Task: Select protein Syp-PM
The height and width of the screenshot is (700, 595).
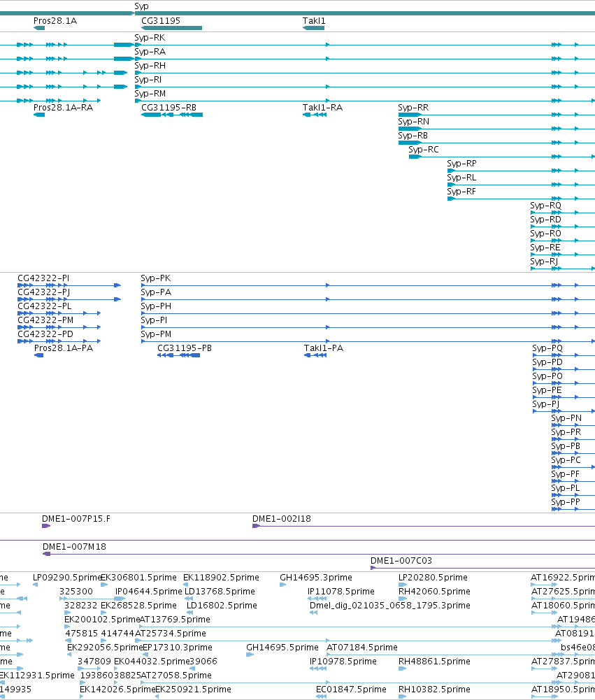Action: pyautogui.click(x=156, y=334)
